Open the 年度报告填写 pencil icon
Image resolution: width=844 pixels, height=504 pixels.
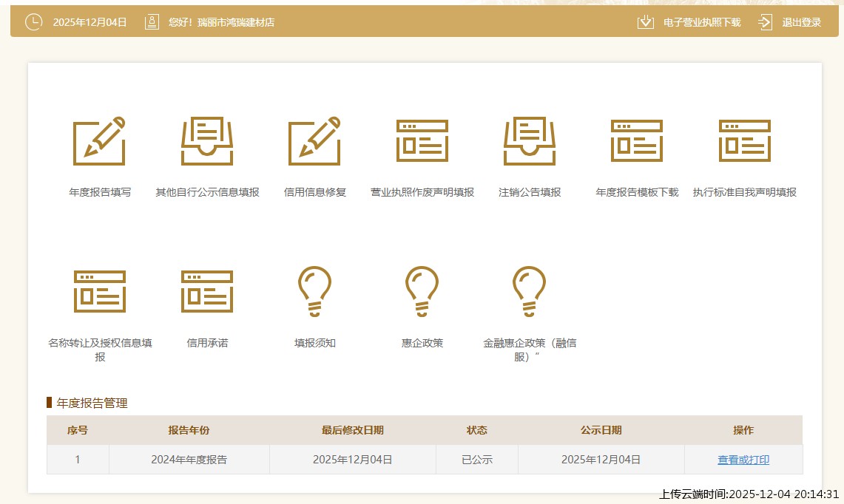pyautogui.click(x=99, y=141)
